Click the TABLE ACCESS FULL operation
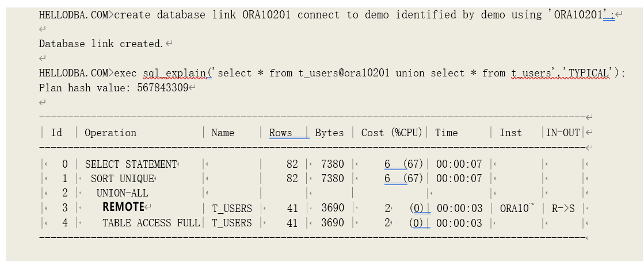 pos(151,223)
